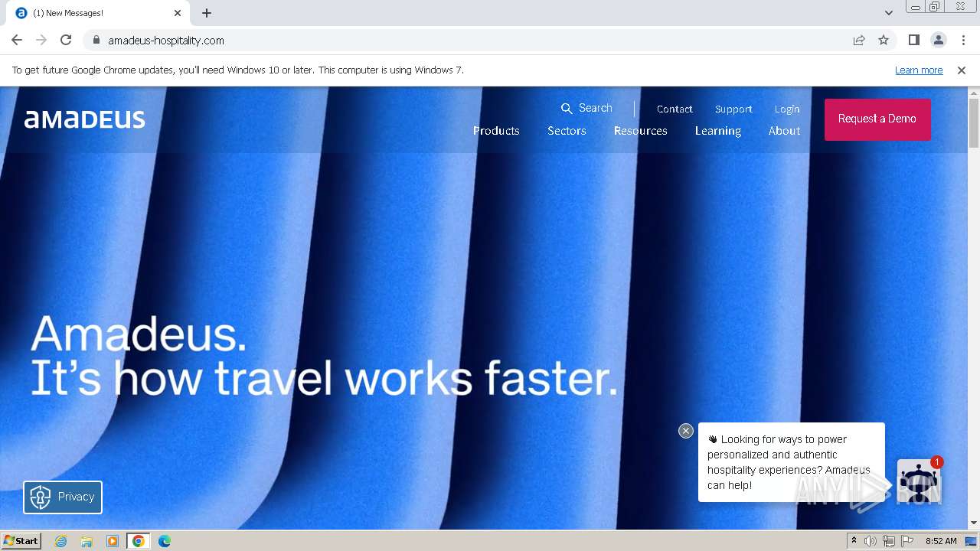The image size is (980, 551).
Task: Open the File Explorer taskbar icon
Action: [87, 541]
